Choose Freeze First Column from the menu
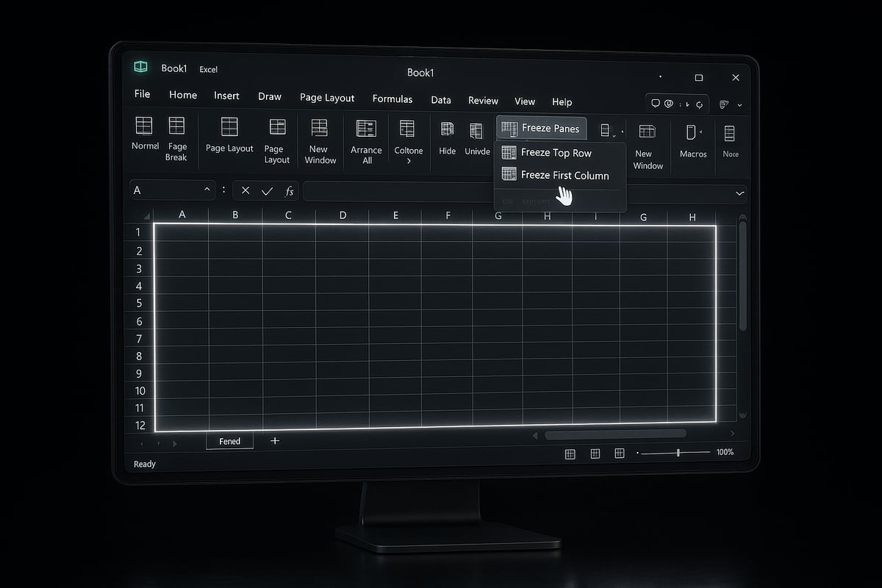Viewport: 882px width, 588px height. pyautogui.click(x=564, y=175)
